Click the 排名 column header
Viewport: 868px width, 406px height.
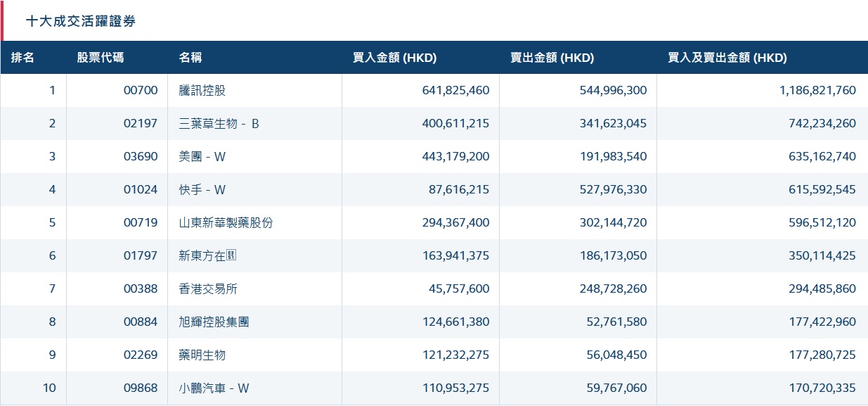pyautogui.click(x=23, y=58)
